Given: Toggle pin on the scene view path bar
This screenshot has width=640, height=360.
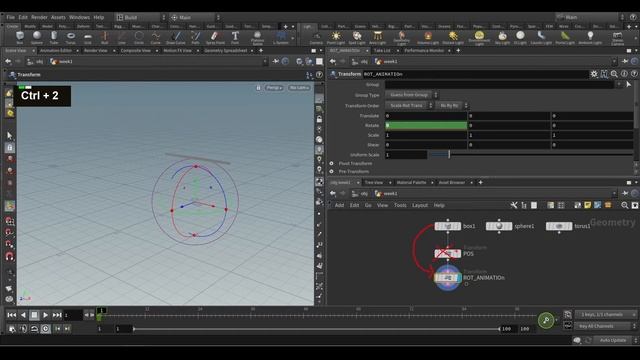Looking at the screenshot, I should [x=276, y=61].
